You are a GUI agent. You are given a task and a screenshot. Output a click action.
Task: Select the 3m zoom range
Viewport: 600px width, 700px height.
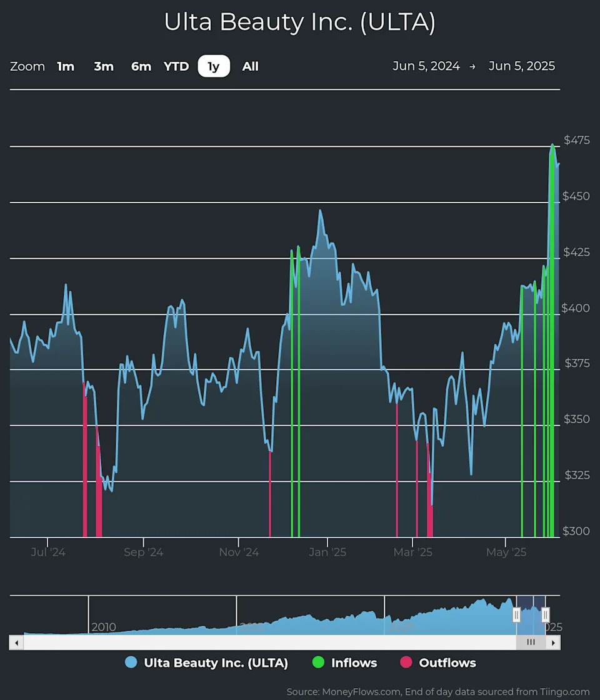coord(104,66)
